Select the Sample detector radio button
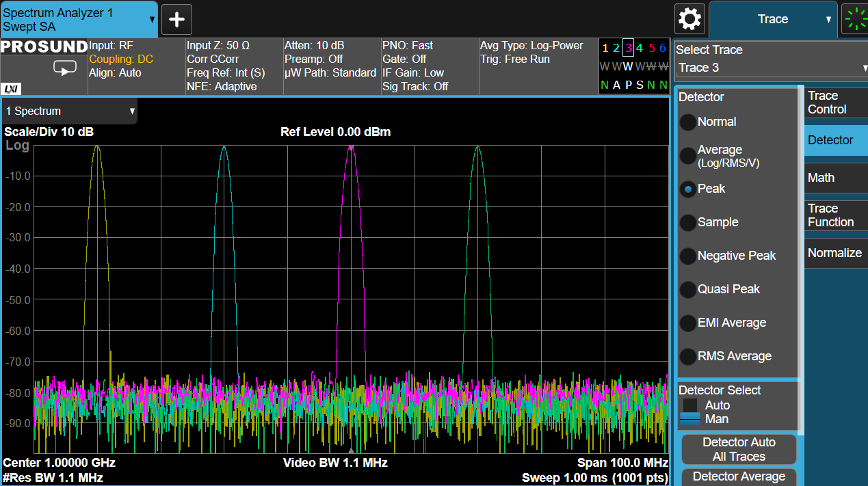 click(x=688, y=223)
